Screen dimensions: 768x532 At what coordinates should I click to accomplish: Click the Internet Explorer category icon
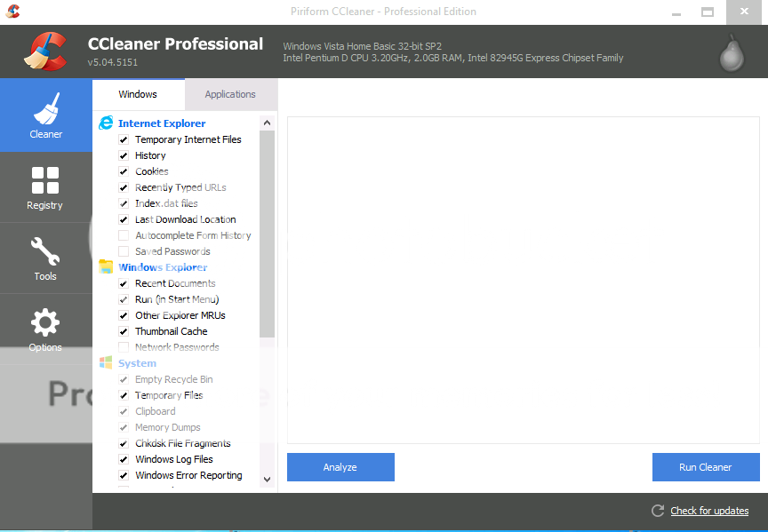[106, 123]
